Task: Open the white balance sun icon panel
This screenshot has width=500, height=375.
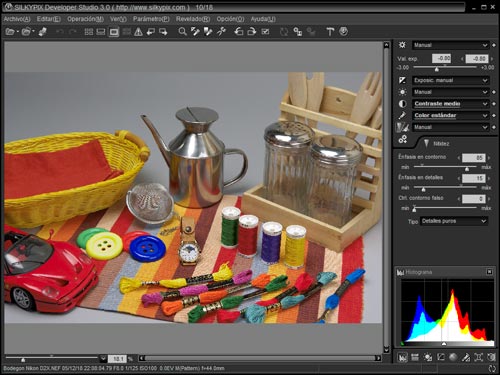Action: pos(402,92)
